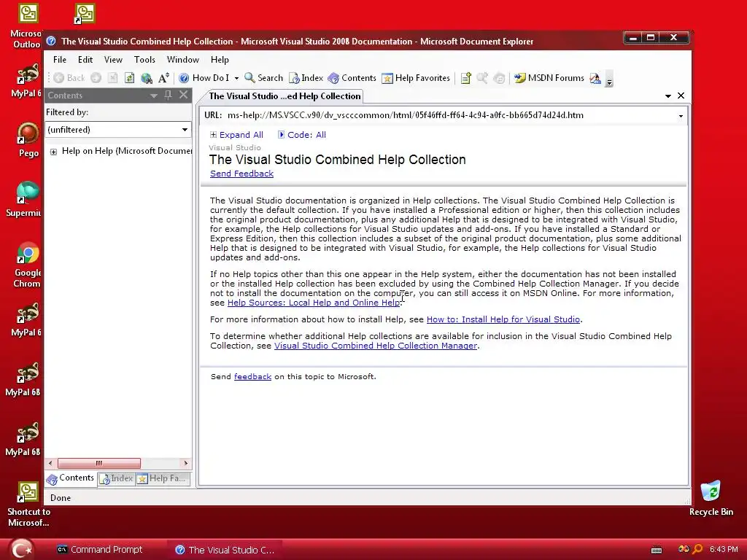The image size is (747, 560).
Task: Click the disabled Back toolbar button
Action: tap(69, 77)
